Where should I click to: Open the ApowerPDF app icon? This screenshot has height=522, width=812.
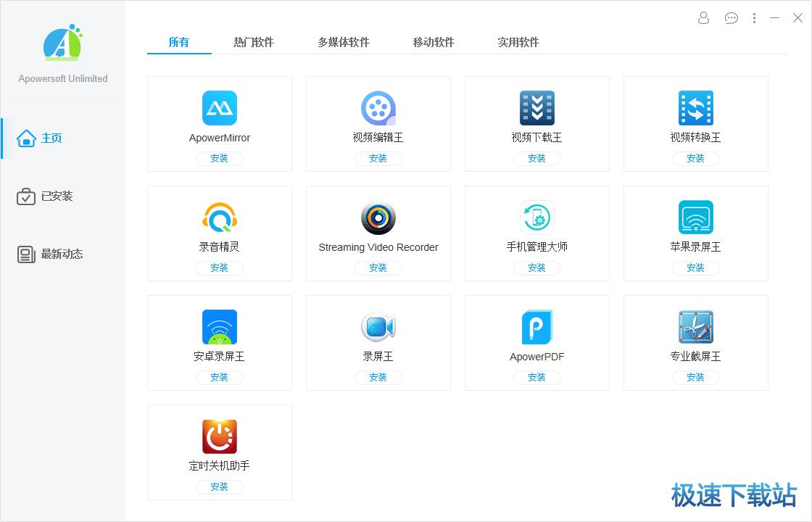coord(536,326)
